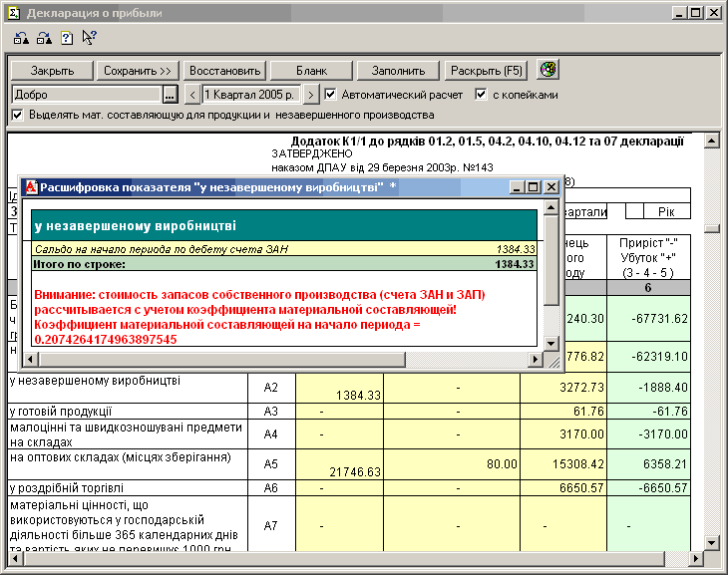728x575 pixels.
Task: Click the Декларация о прибыли title bar icon
Action: tap(14, 13)
